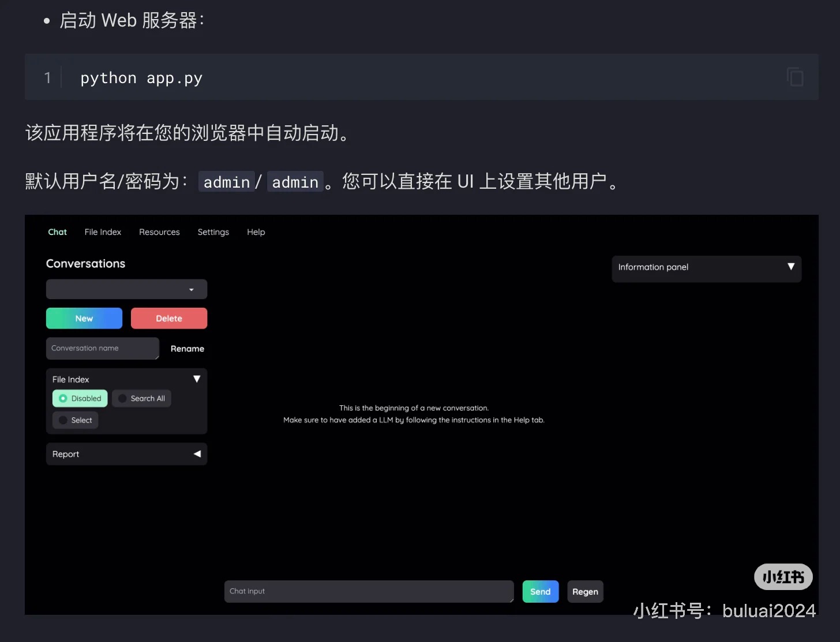Select the Disabled radio option
840x642 pixels.
point(80,398)
